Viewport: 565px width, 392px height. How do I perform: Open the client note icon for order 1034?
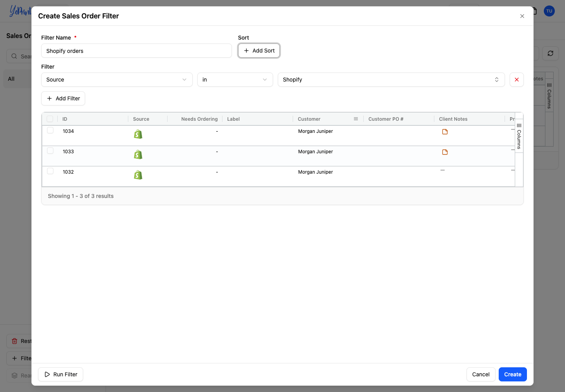pyautogui.click(x=445, y=132)
